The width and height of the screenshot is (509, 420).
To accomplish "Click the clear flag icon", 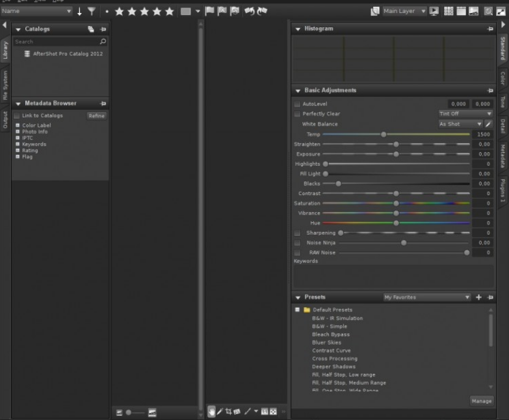I will click(x=235, y=11).
